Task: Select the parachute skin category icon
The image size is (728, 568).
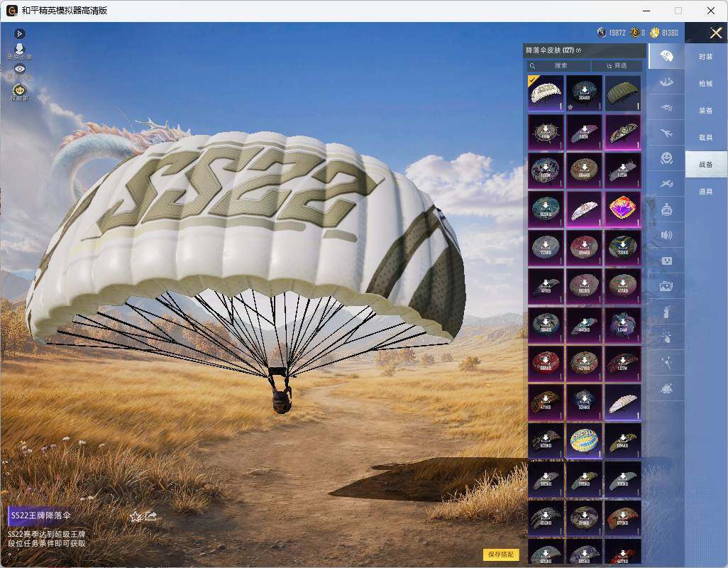Action: point(666,56)
